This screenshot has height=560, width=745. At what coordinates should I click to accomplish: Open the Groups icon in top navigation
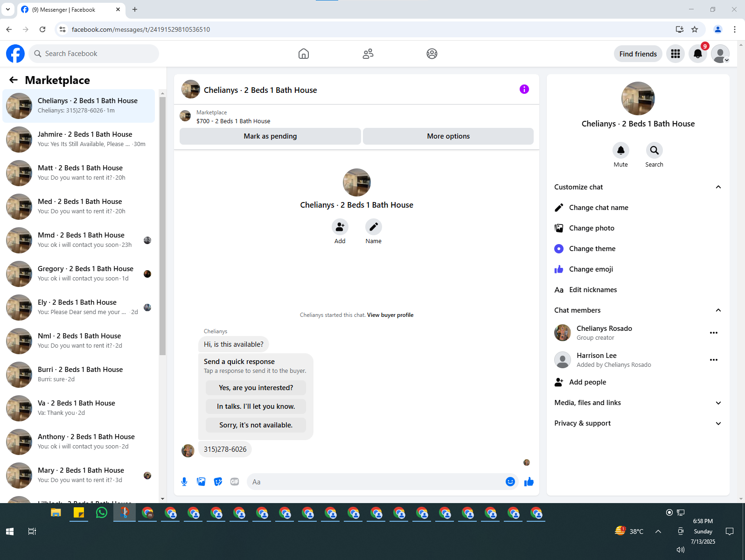pos(432,54)
